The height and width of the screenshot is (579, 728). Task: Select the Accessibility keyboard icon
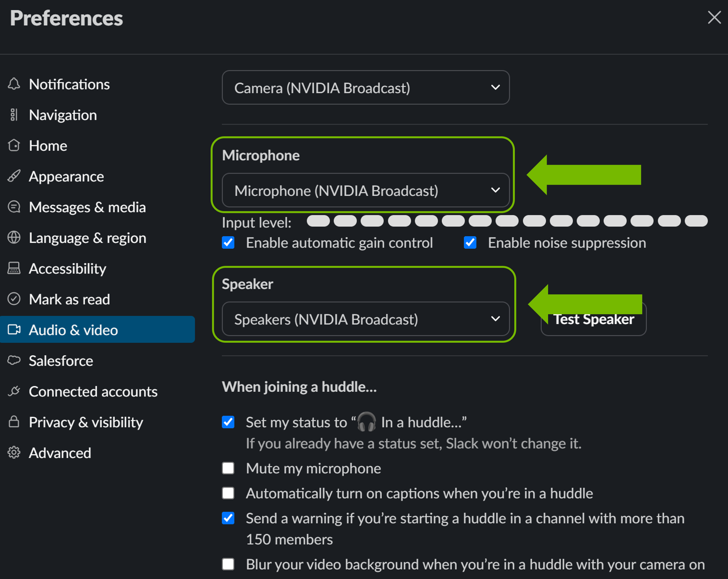(x=14, y=268)
